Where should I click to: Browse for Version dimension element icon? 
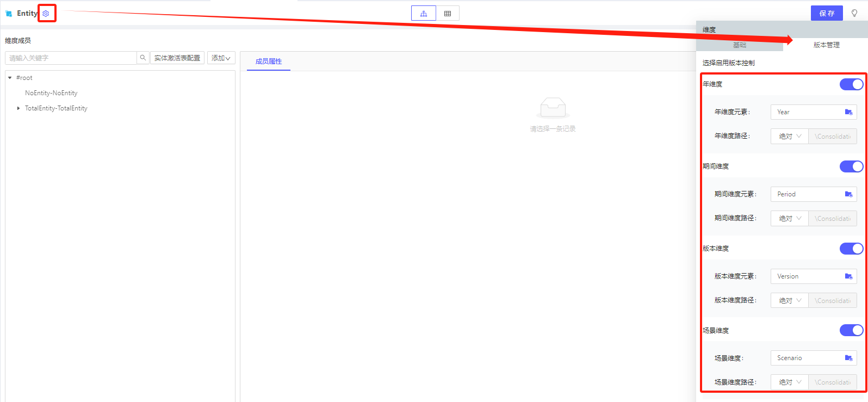(x=848, y=276)
